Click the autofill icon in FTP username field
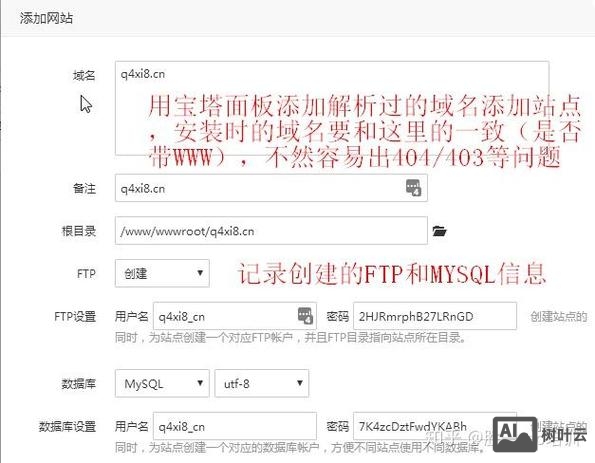Screen dimensions: 595x463 (305, 316)
